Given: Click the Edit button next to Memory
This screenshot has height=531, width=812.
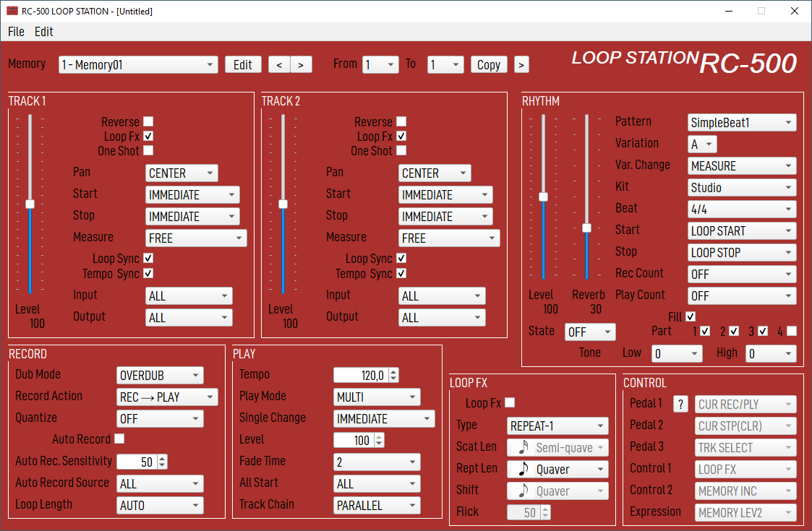Looking at the screenshot, I should tap(243, 65).
